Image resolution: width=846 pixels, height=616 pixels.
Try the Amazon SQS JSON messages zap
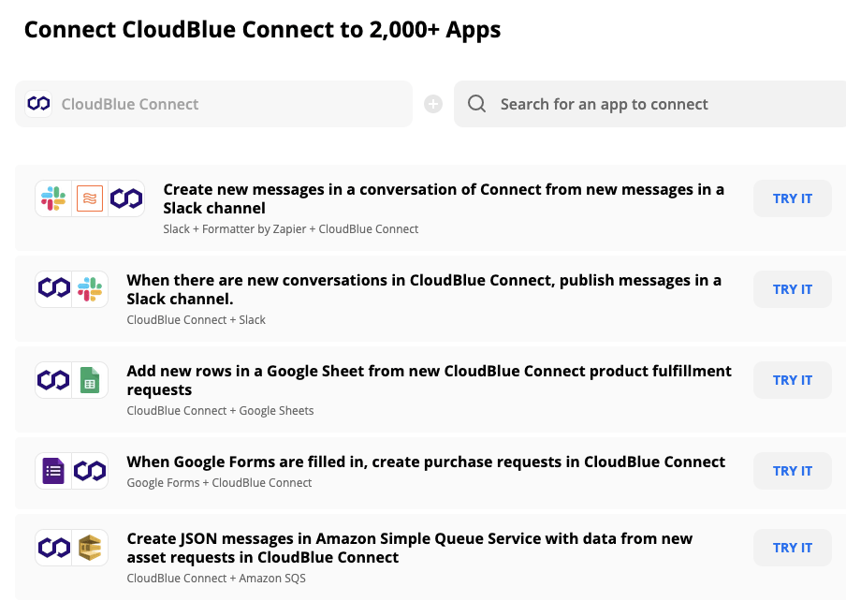click(x=792, y=548)
